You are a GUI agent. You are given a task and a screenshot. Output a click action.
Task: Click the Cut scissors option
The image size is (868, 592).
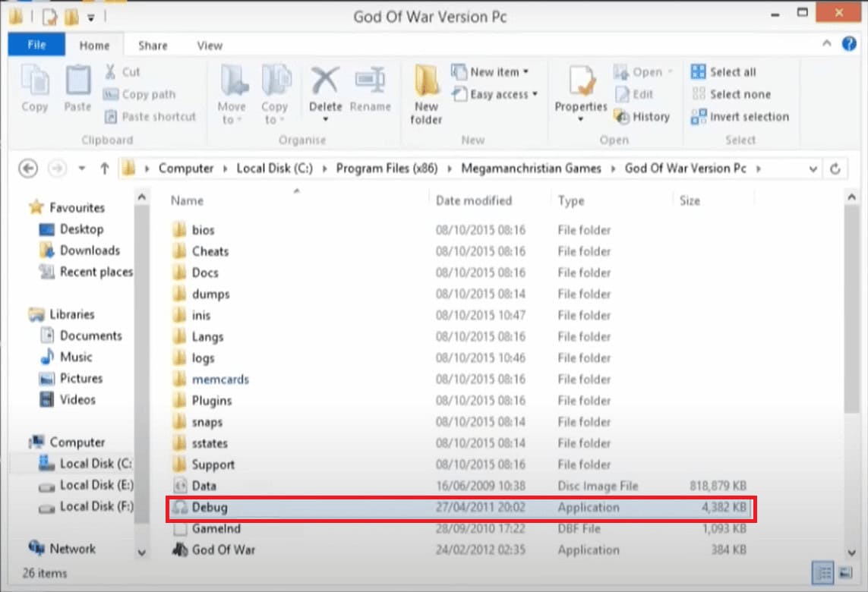tap(122, 72)
